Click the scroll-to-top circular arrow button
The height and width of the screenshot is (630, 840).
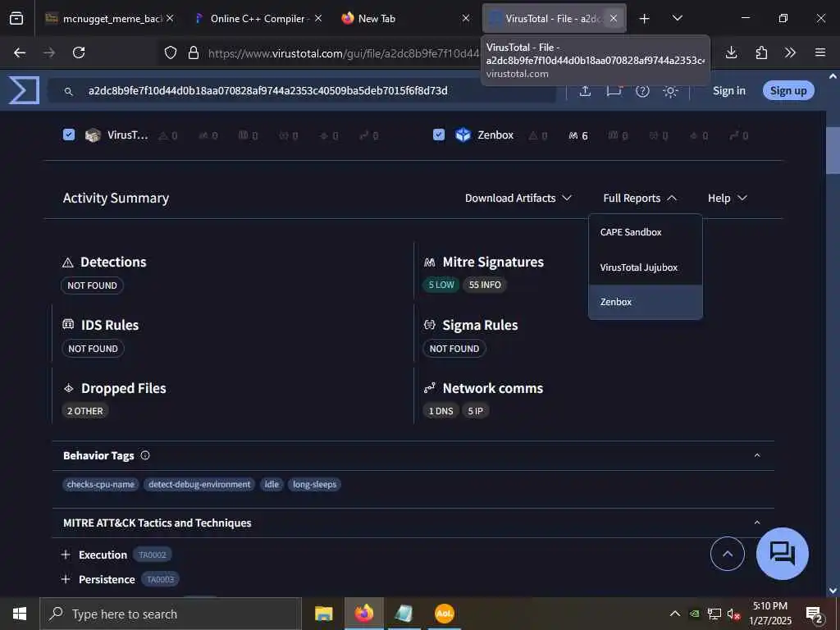[727, 554]
